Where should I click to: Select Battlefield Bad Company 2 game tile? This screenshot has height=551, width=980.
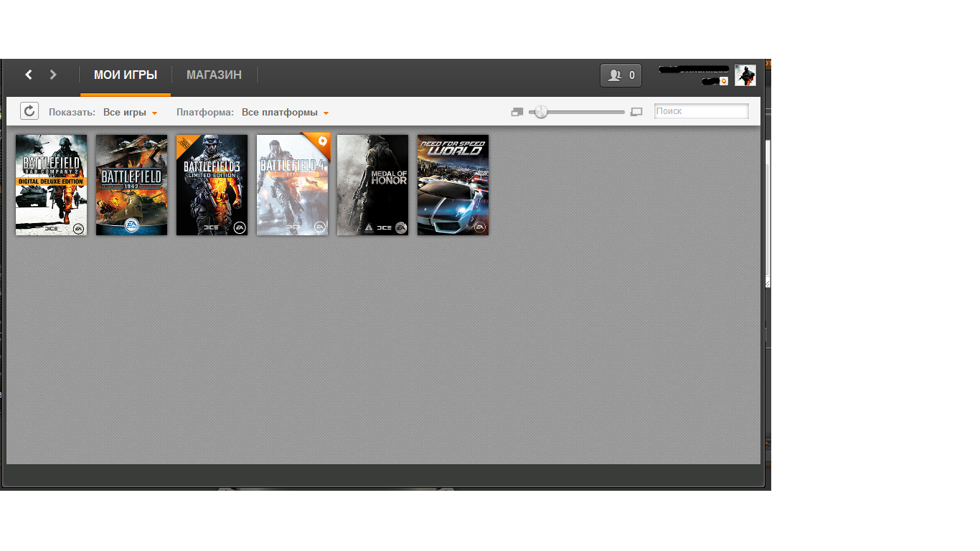tap(52, 185)
